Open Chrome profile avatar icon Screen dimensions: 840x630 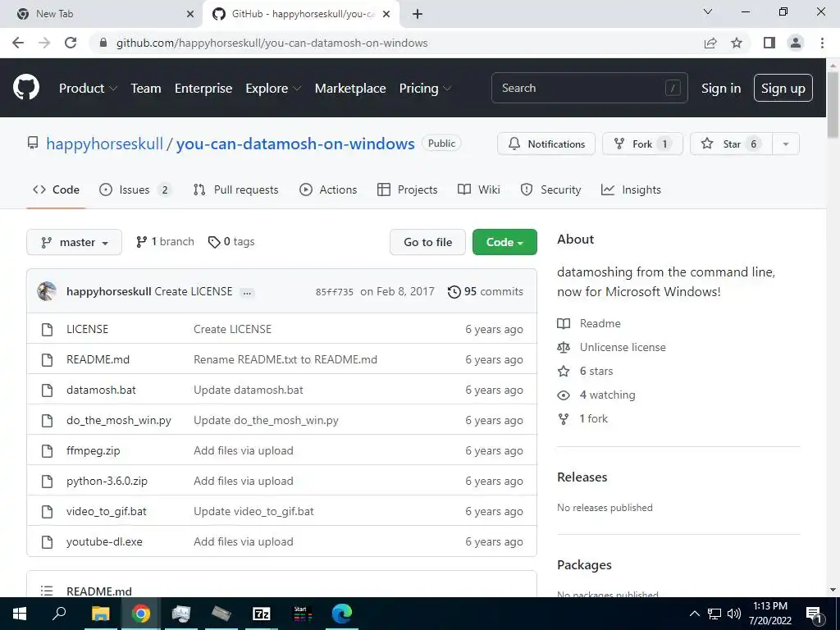pyautogui.click(x=796, y=43)
